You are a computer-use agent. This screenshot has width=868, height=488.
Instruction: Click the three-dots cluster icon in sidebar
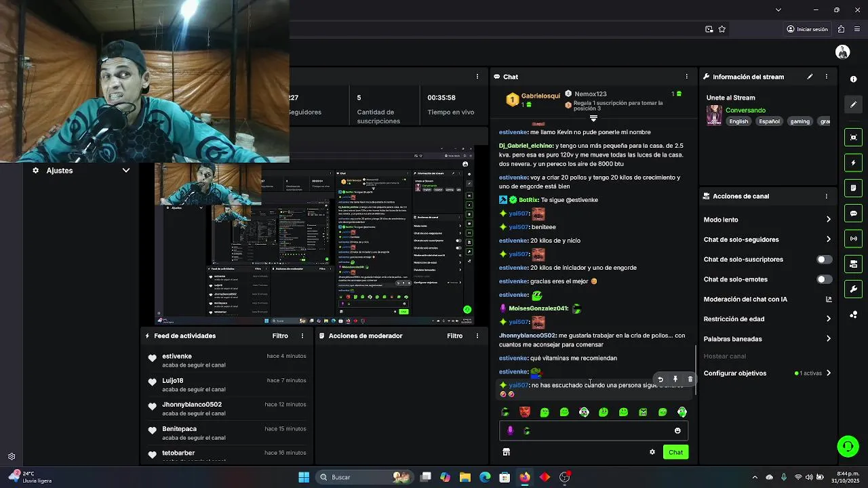853,314
